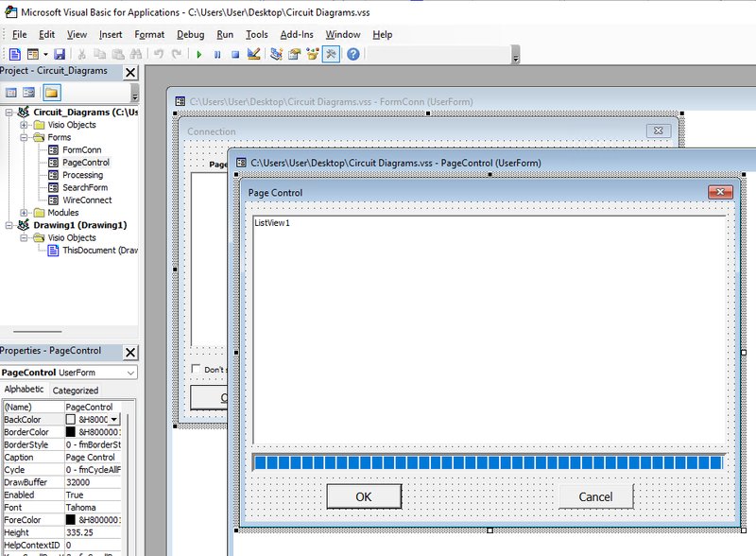Open Object Browser toolbar icon
The height and width of the screenshot is (556, 756).
[313, 54]
